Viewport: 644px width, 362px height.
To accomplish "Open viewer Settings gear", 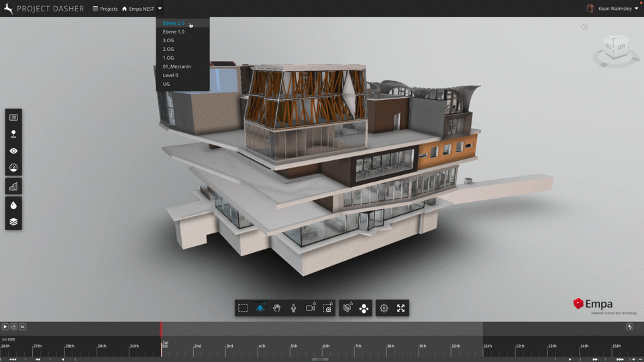I will click(384, 308).
